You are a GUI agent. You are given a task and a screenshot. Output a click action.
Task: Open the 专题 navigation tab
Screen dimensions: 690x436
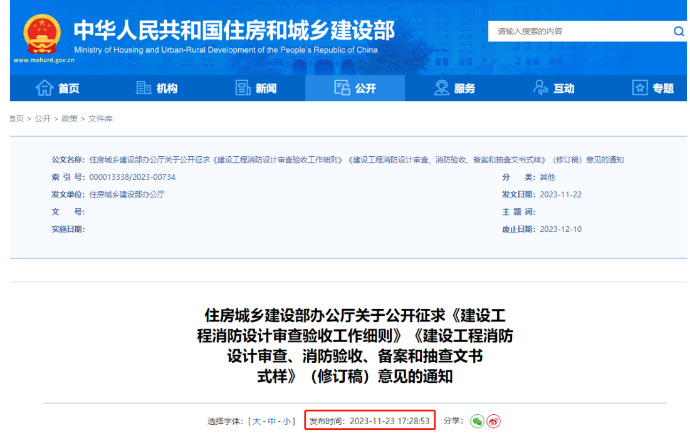(x=653, y=88)
